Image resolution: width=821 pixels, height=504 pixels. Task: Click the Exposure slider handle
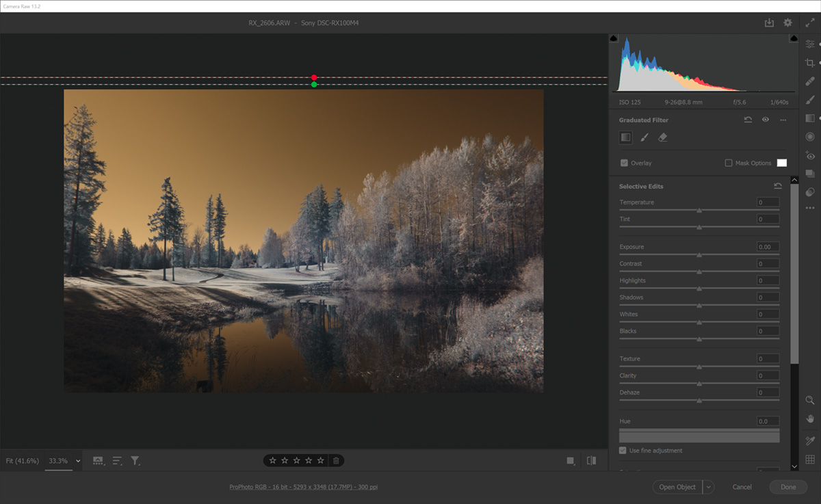coord(699,255)
